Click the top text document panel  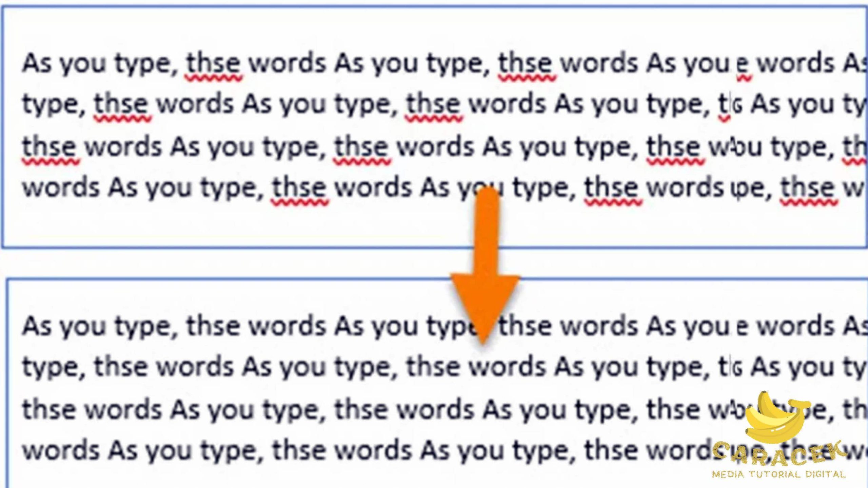tap(434, 125)
